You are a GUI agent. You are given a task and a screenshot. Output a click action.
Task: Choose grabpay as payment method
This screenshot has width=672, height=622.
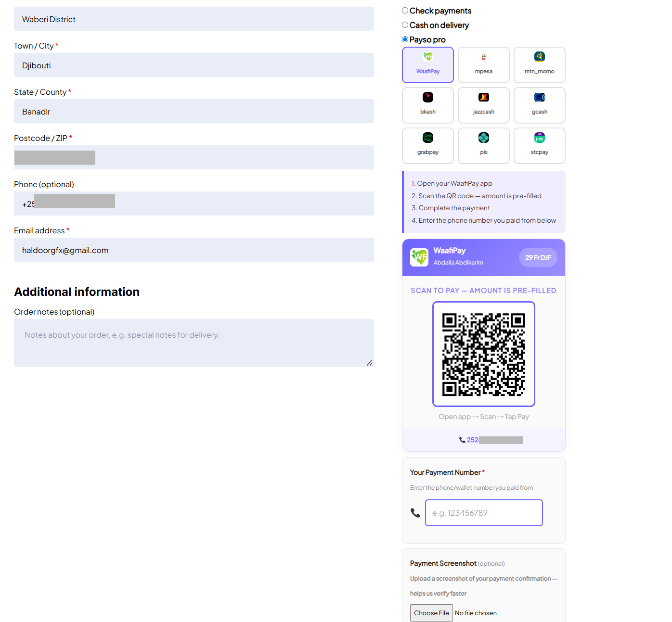click(x=427, y=145)
